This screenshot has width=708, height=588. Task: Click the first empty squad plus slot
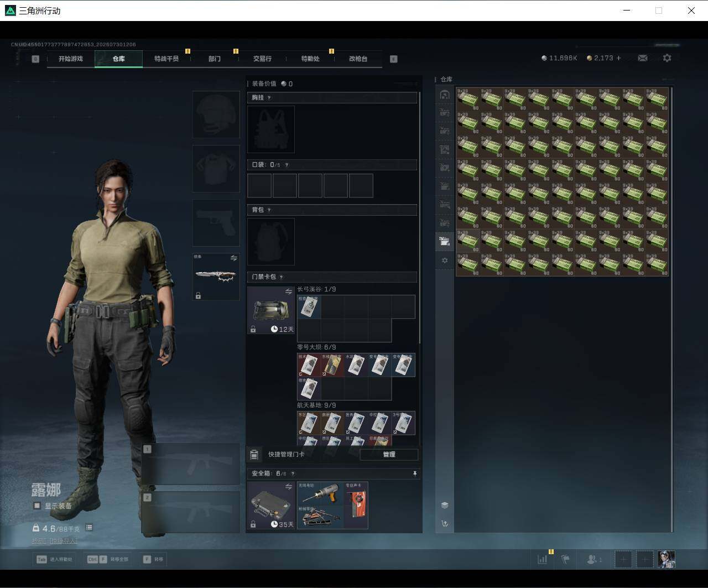pyautogui.click(x=623, y=559)
